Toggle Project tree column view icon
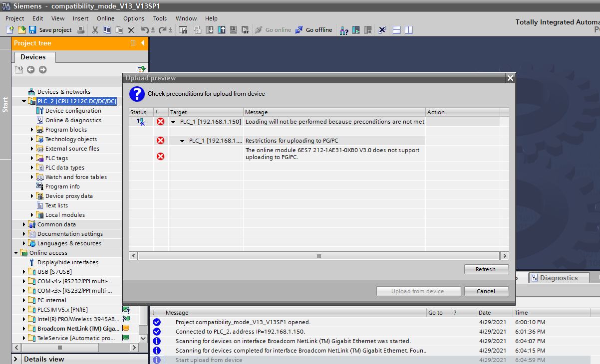600x364 pixels. coord(133,43)
